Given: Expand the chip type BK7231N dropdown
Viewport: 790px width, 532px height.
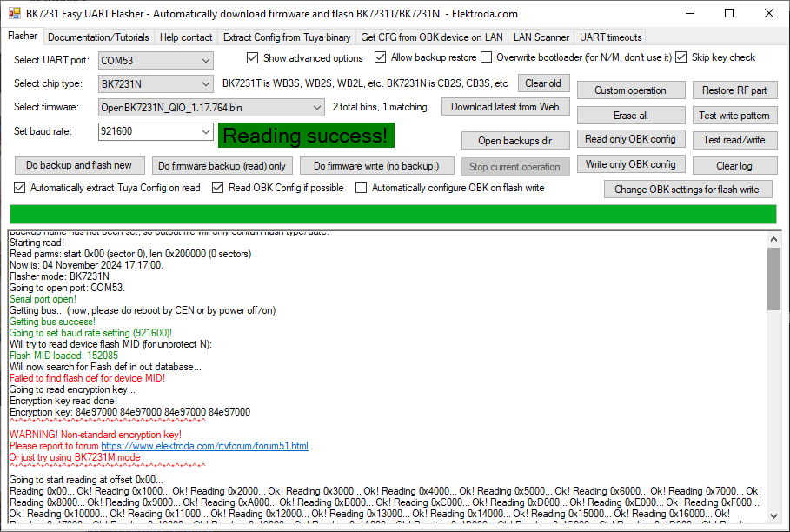Looking at the screenshot, I should [x=156, y=83].
